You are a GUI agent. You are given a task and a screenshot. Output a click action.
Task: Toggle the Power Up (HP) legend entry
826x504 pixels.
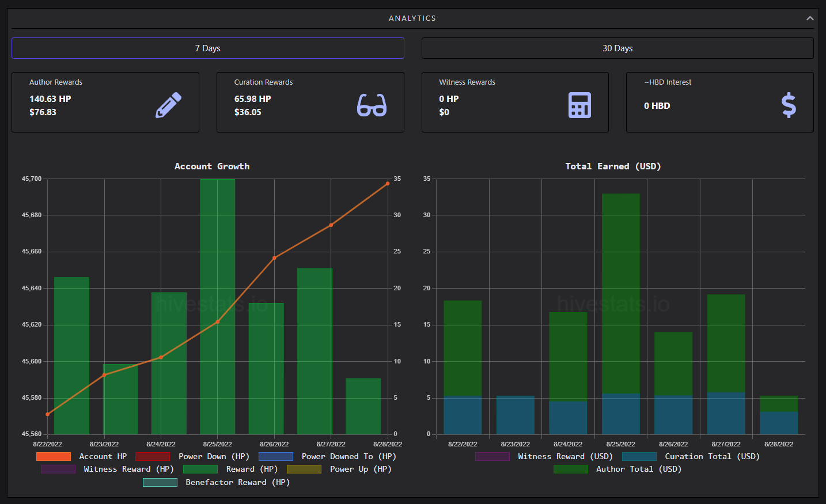339,469
